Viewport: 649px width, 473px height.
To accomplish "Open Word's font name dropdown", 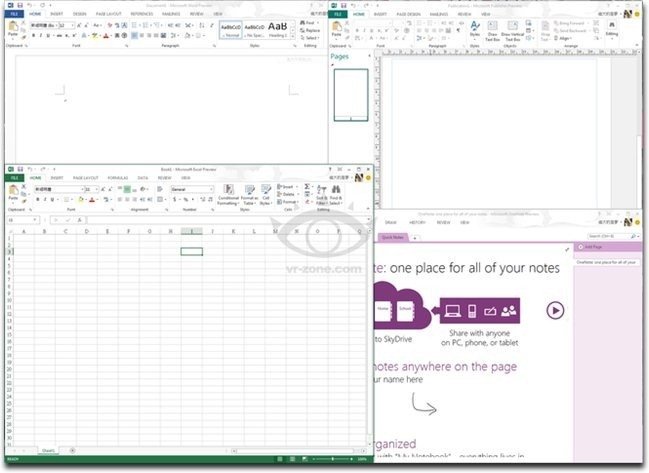I will coord(56,26).
